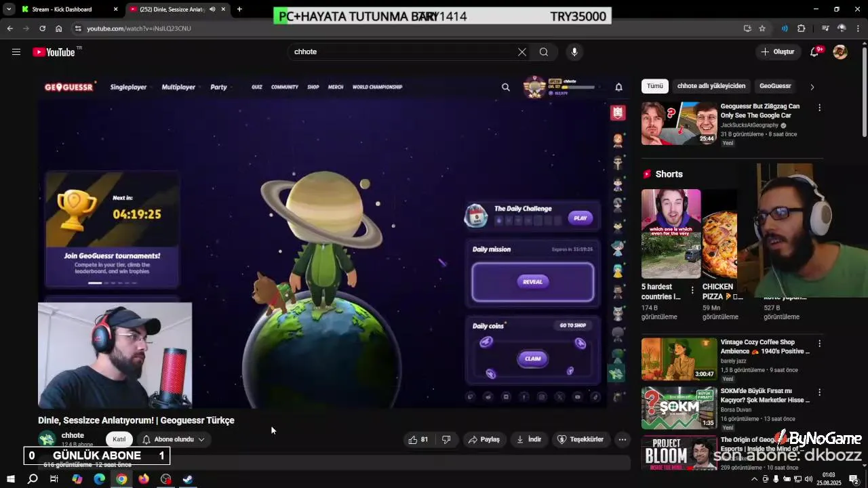Open chhote channel avatar below the video
The width and height of the screenshot is (868, 488).
tap(47, 439)
